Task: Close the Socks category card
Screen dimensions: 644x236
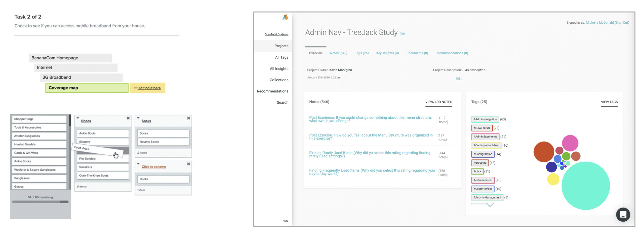Action: (x=188, y=118)
